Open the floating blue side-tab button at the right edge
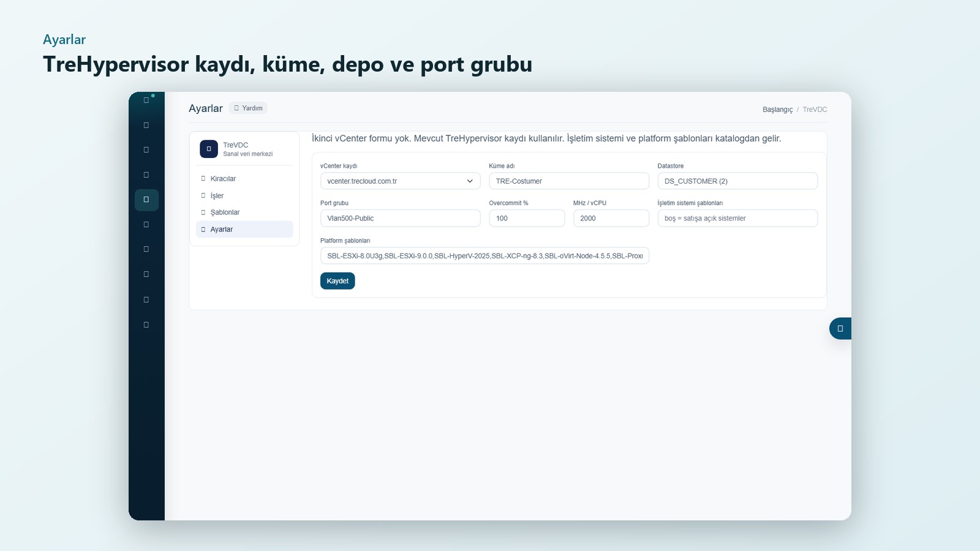This screenshot has height=551, width=980. [840, 329]
